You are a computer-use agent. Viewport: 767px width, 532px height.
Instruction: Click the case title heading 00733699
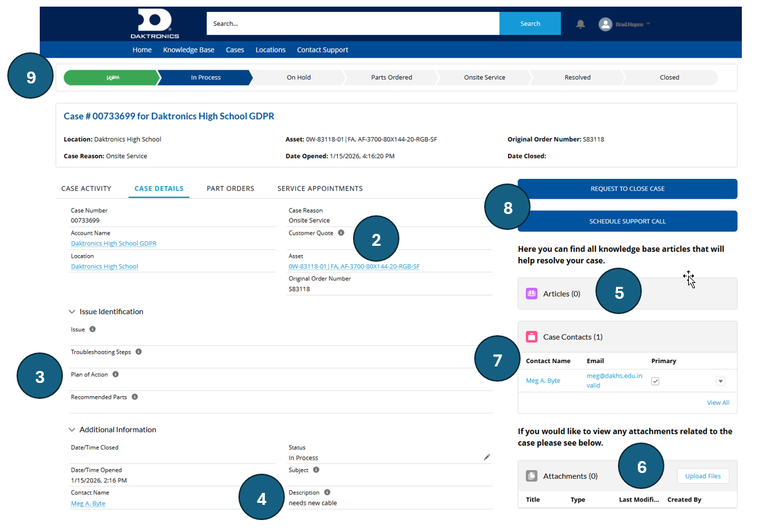tap(169, 116)
